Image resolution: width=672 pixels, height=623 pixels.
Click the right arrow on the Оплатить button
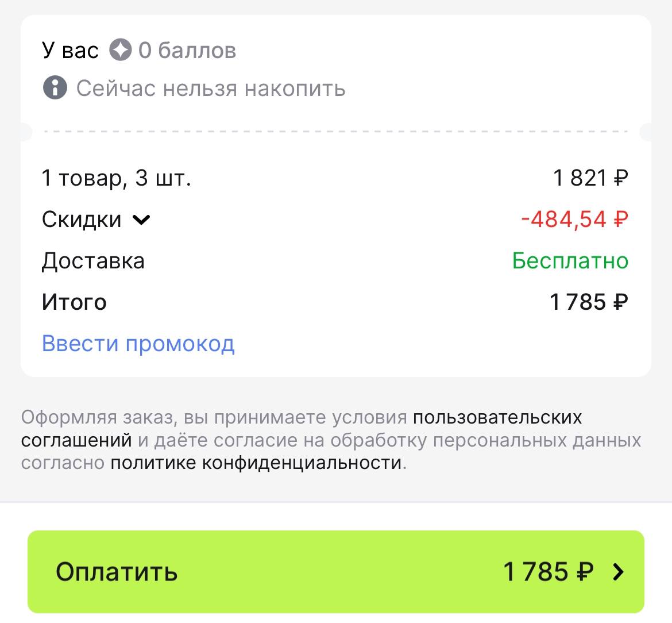pyautogui.click(x=618, y=572)
